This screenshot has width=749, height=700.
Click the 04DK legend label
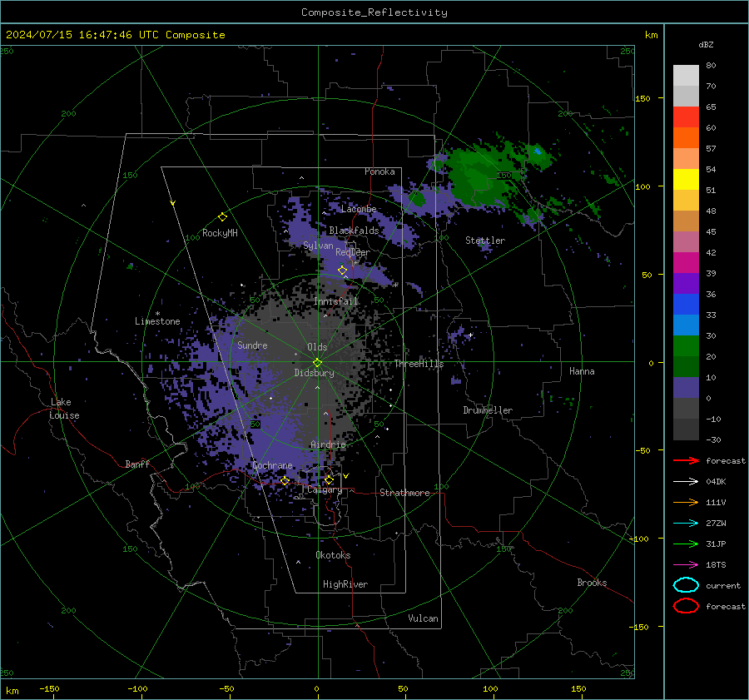(x=716, y=481)
